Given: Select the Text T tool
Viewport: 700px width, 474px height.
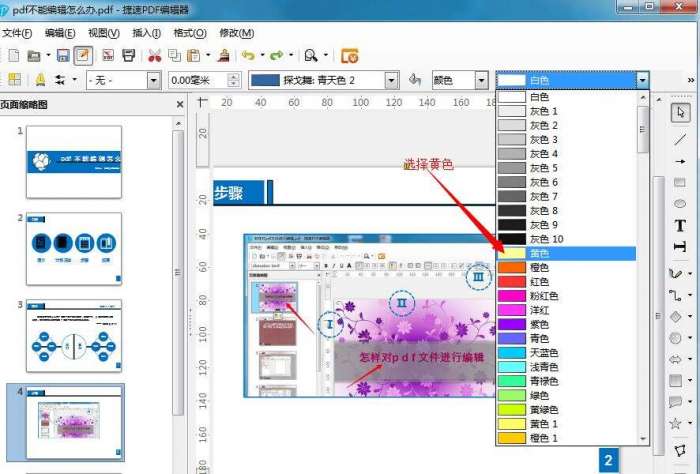Looking at the screenshot, I should (x=680, y=225).
